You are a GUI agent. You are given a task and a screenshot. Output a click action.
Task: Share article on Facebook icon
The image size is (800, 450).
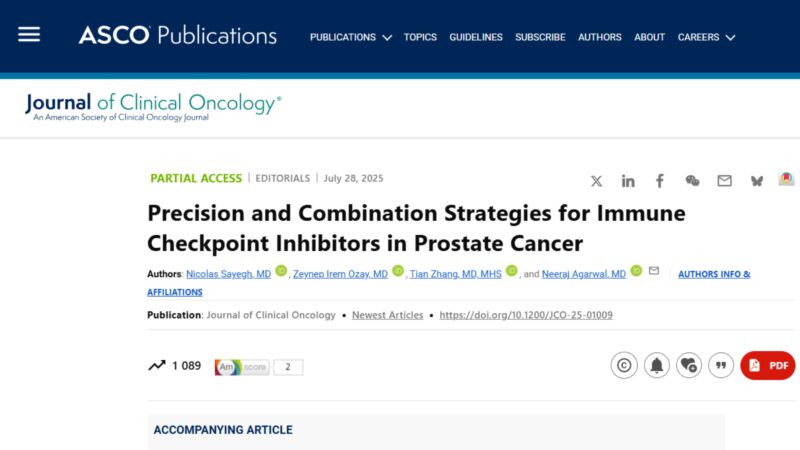tap(660, 181)
